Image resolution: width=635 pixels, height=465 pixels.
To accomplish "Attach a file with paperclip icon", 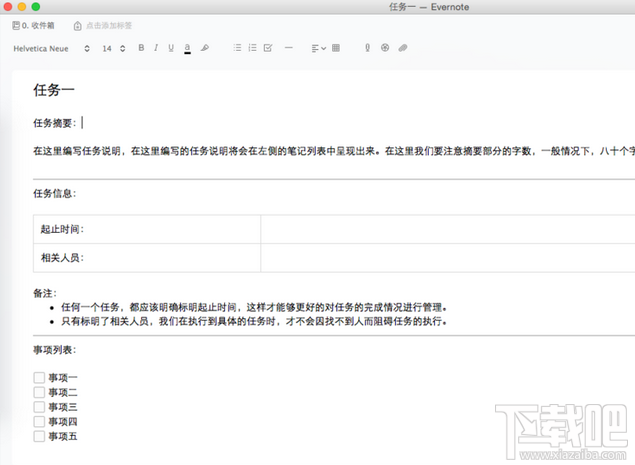I will click(403, 48).
